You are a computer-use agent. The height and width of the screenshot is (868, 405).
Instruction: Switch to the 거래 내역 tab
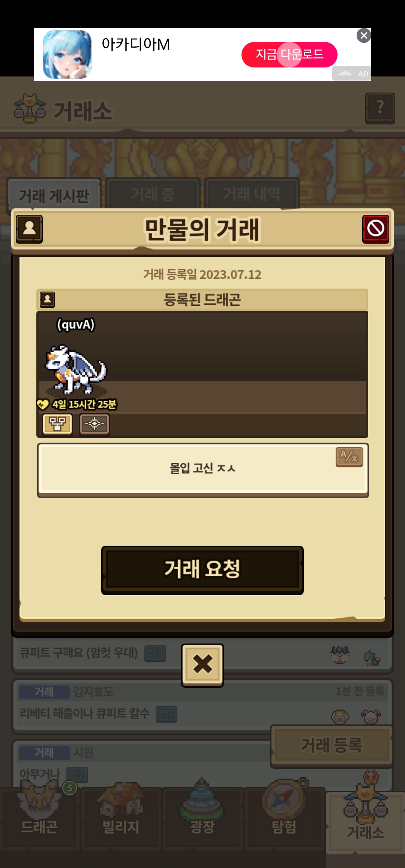pos(252,194)
